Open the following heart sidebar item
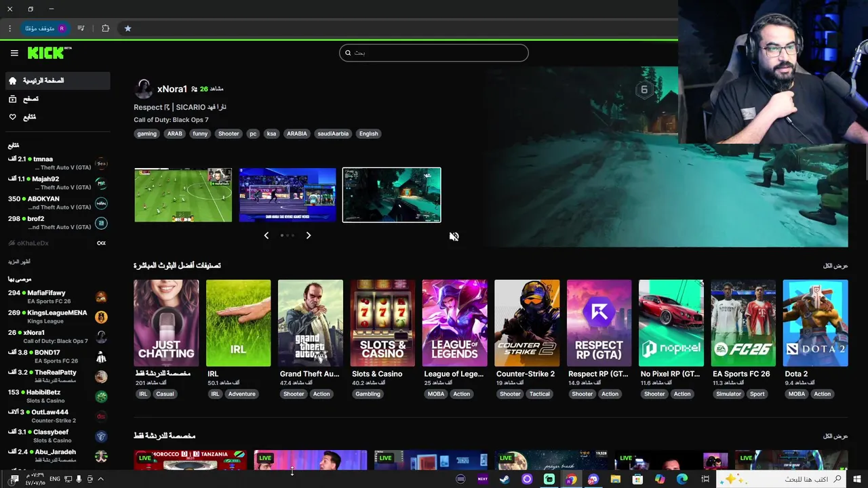Viewport: 868px width, 488px height. click(x=57, y=117)
